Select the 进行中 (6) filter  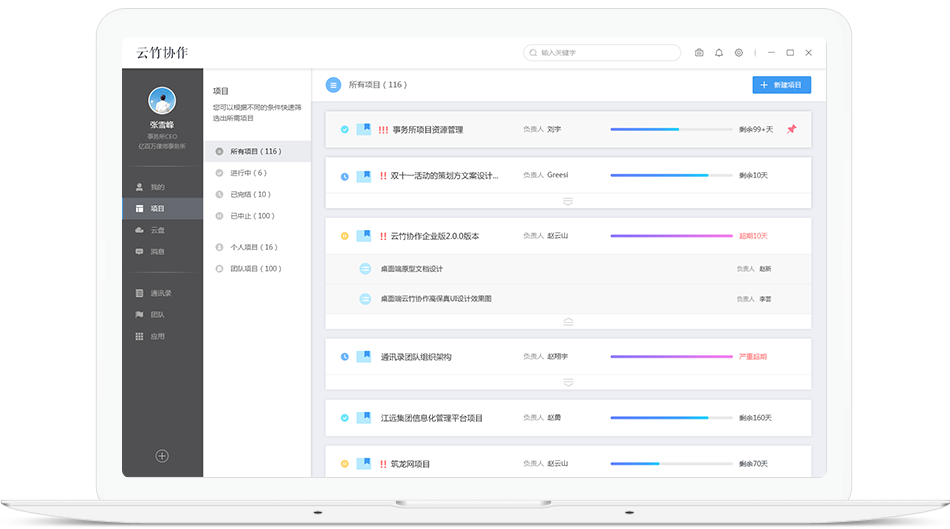247,173
